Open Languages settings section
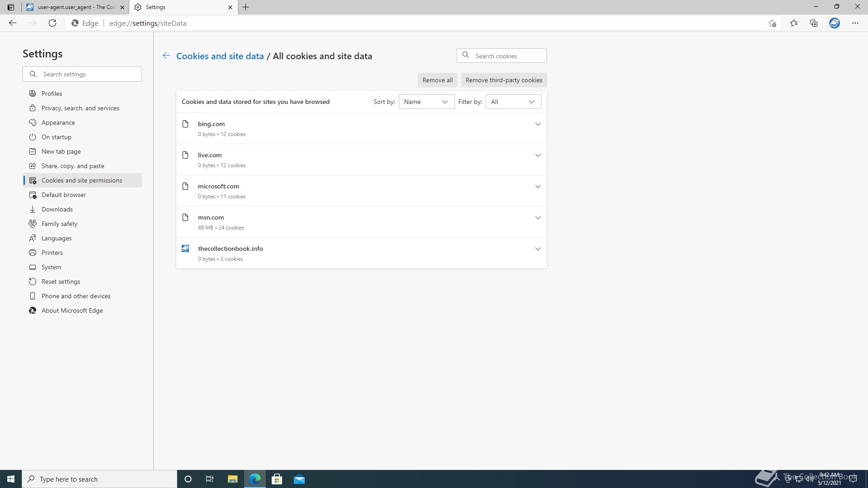Screen dimensions: 868x488 pos(82,238)
